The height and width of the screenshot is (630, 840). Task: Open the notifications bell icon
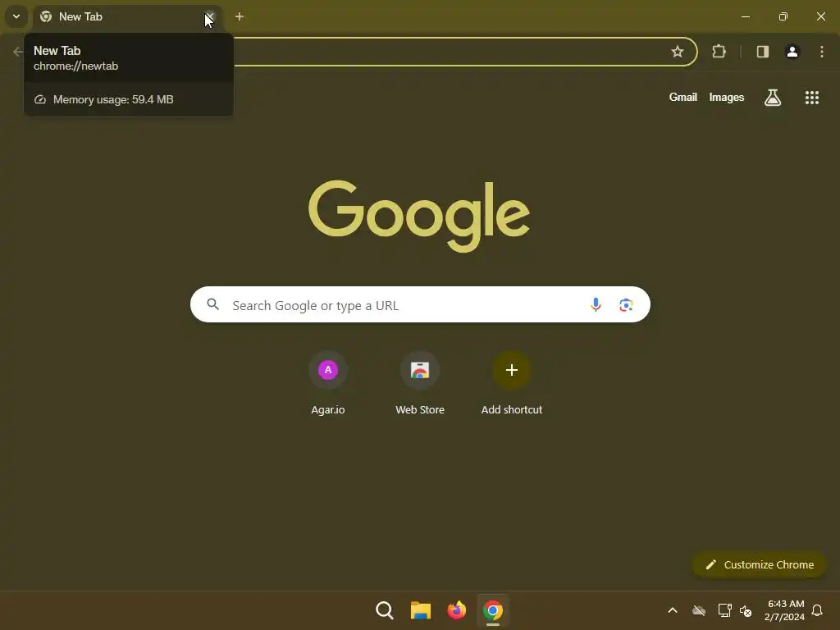(x=817, y=610)
